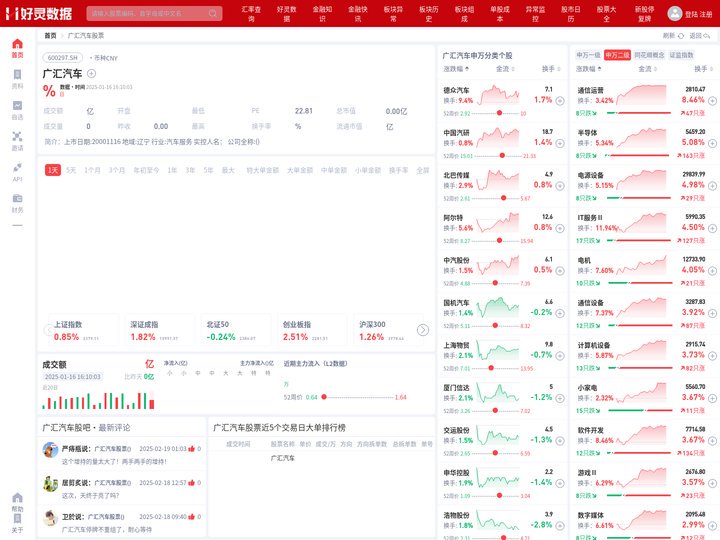Open the 自选 watchlist icon in sidebar
This screenshot has height=540, width=720.
point(17,106)
